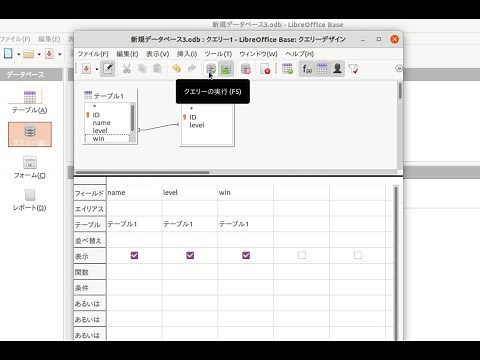Check the 表示 checkbox in the fifth column

coord(358,255)
